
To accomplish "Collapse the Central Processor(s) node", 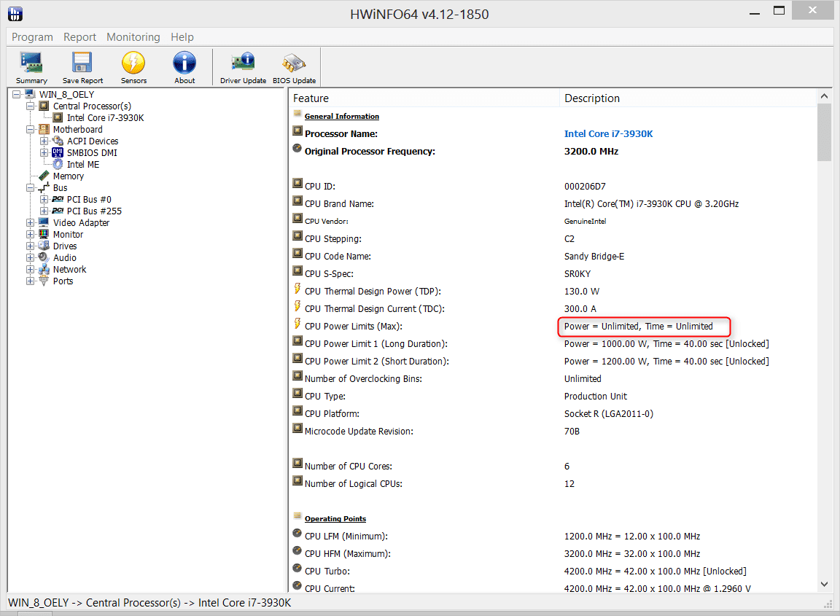I will click(x=31, y=106).
